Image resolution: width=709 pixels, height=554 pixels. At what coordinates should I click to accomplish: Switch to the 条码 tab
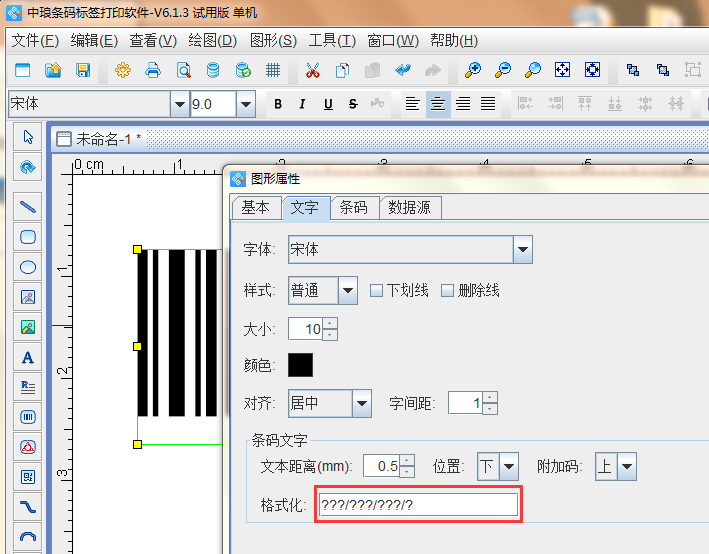353,207
